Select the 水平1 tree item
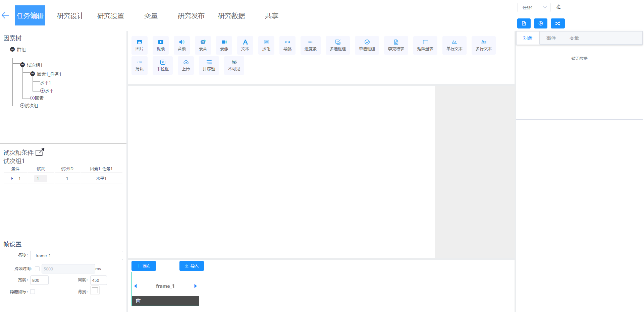644x312 pixels. (x=46, y=83)
